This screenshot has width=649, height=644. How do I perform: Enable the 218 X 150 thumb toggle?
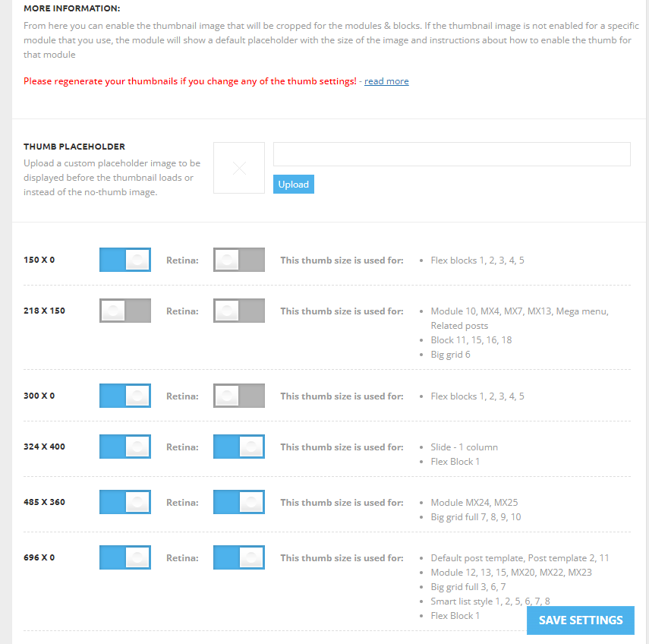(x=125, y=311)
